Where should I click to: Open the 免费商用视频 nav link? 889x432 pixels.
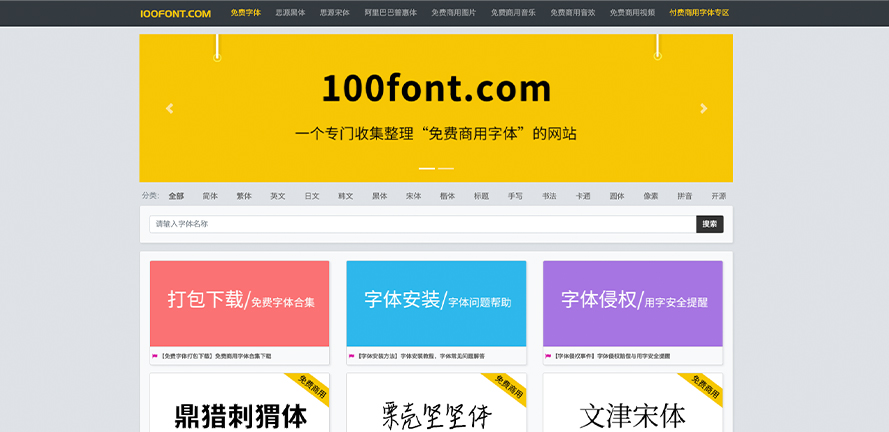point(632,12)
